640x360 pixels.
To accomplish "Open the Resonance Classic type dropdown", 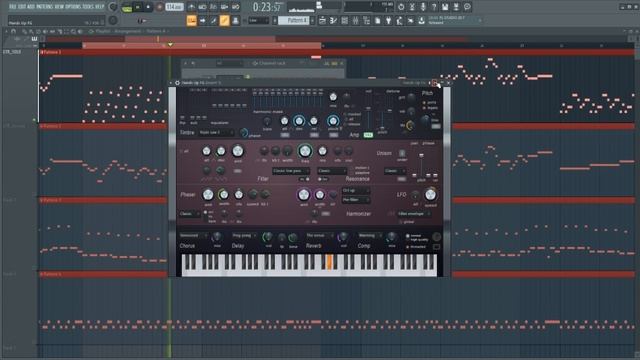I will pos(332,171).
